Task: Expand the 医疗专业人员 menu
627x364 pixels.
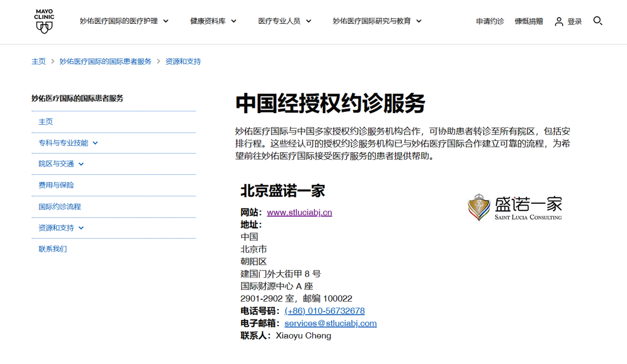Action: pyautogui.click(x=285, y=21)
